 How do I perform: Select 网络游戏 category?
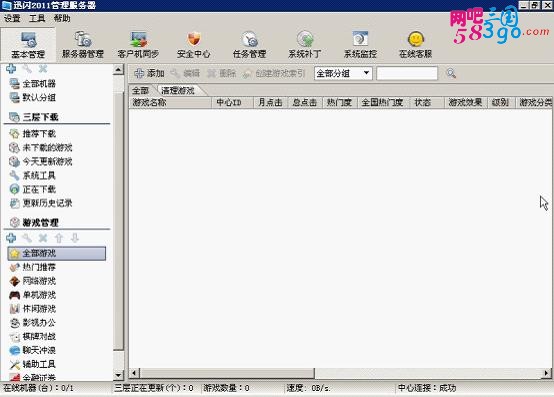33,281
